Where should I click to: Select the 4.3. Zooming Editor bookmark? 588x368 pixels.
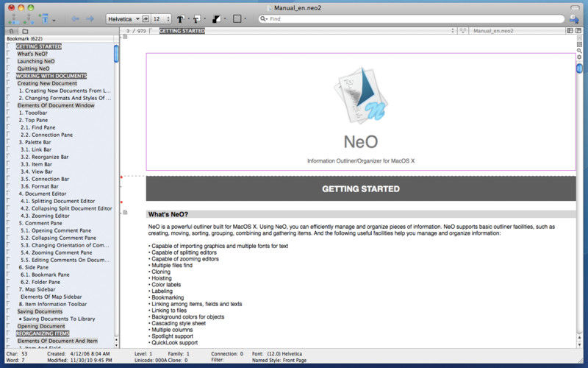pos(45,216)
